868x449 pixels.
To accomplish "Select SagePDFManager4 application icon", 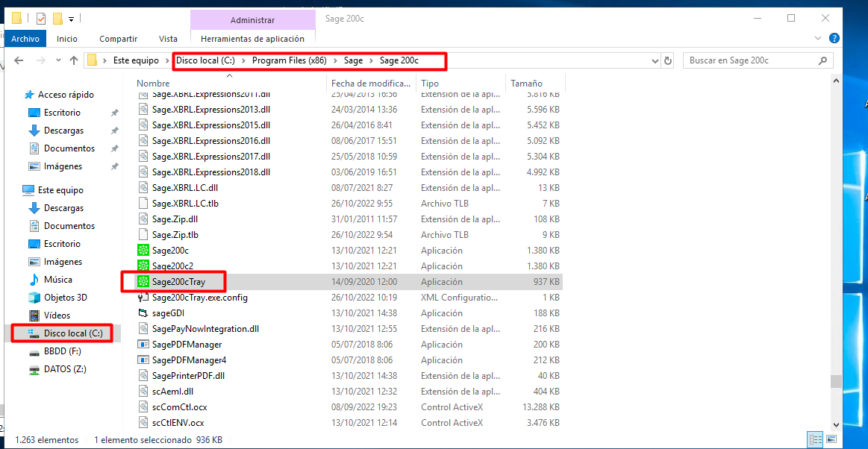I will click(x=143, y=360).
